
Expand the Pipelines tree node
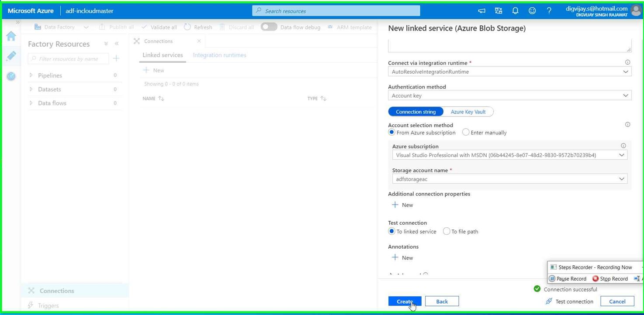31,75
